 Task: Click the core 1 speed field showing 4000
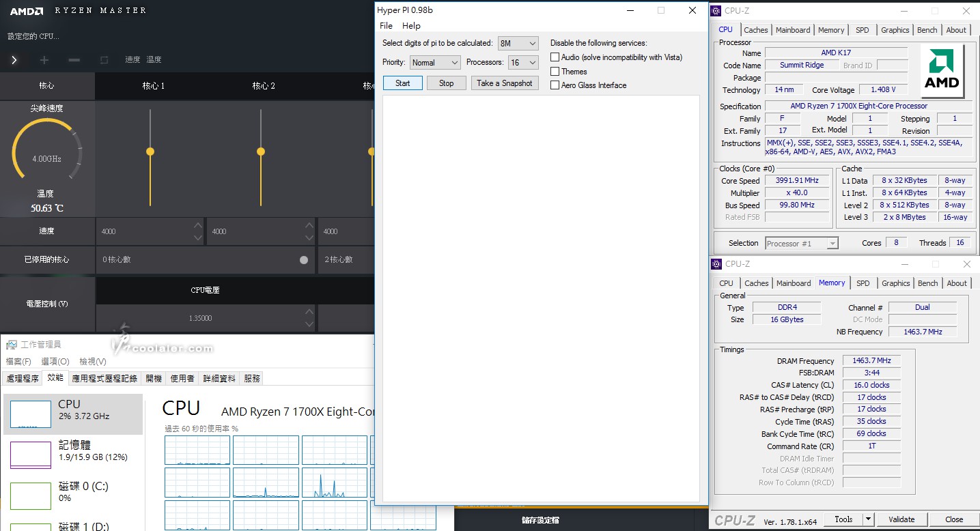pos(150,231)
